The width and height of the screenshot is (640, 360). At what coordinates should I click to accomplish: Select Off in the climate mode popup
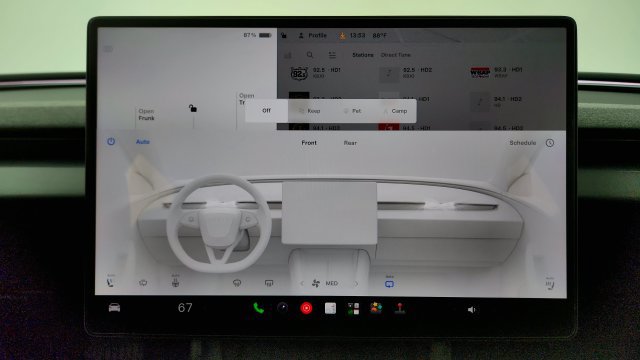(267, 111)
